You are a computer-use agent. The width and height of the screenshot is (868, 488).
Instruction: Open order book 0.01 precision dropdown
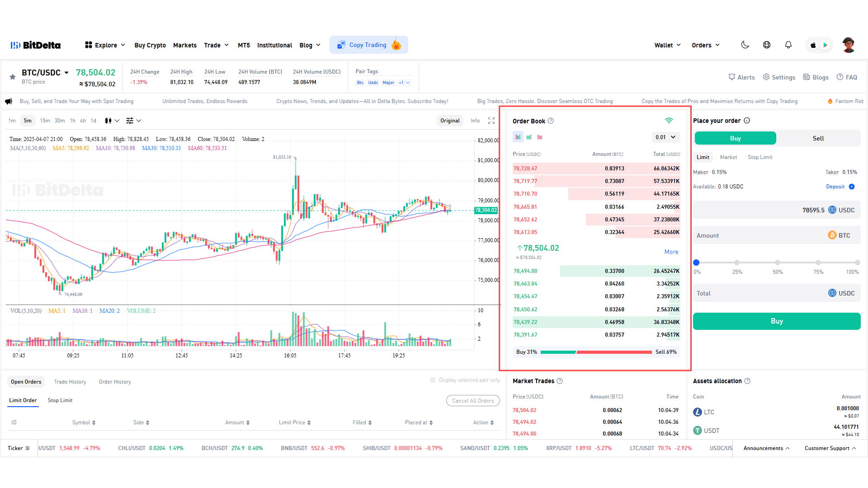666,137
